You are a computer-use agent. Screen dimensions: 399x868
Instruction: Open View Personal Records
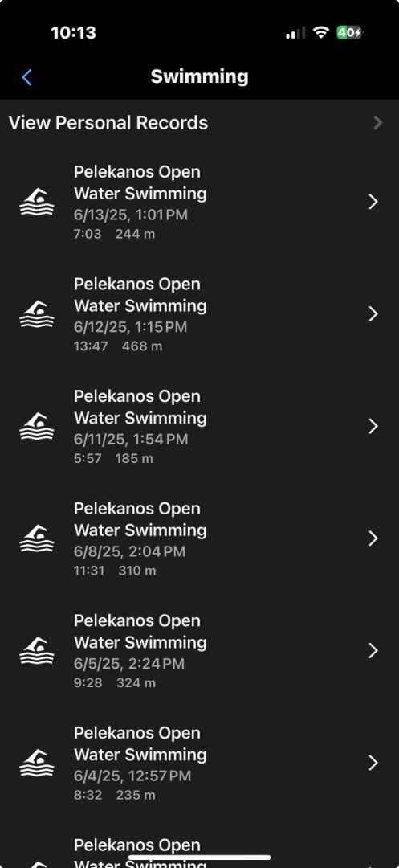[199, 123]
